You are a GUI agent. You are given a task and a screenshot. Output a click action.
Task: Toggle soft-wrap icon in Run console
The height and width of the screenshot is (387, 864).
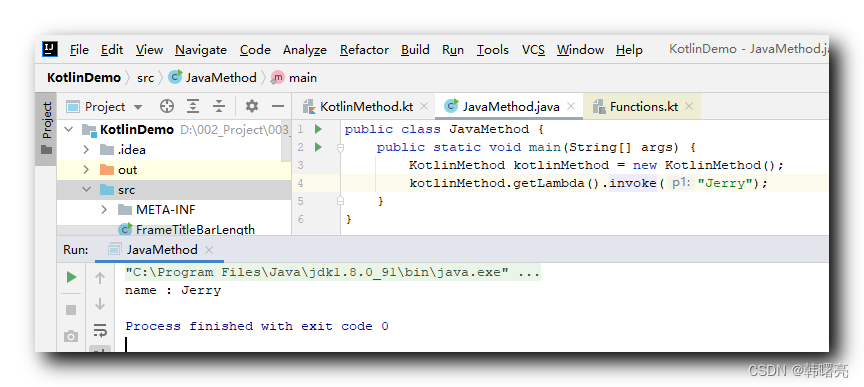pyautogui.click(x=100, y=330)
